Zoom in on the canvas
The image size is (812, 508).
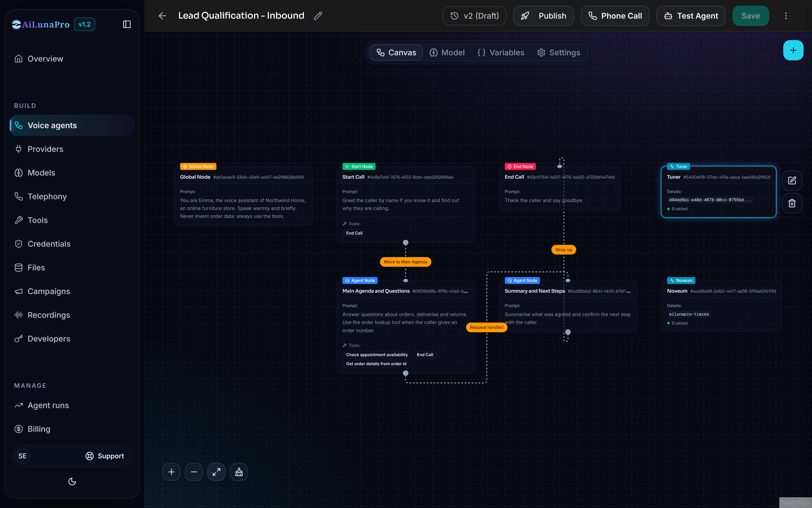point(172,472)
